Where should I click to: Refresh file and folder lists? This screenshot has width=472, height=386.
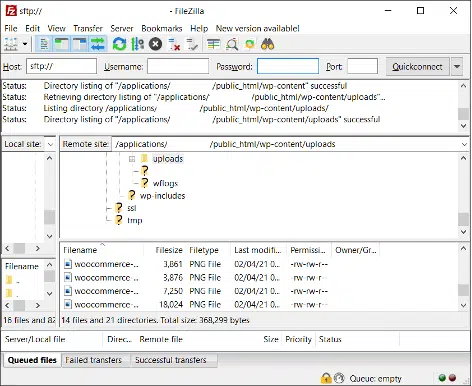[x=119, y=44]
